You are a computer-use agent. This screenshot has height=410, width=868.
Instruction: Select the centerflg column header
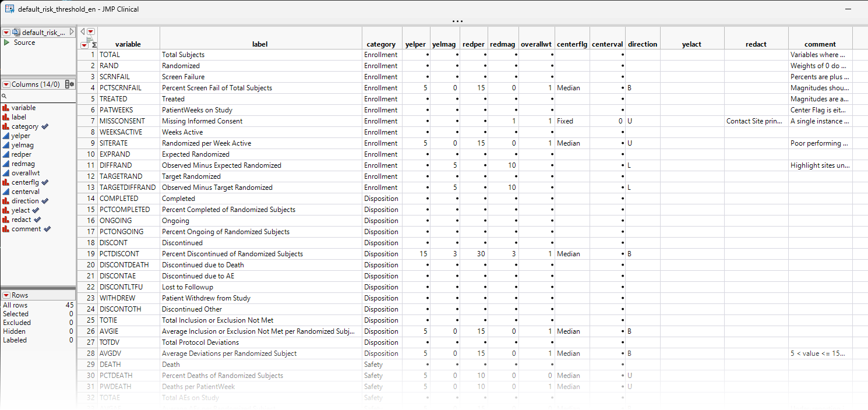572,44
